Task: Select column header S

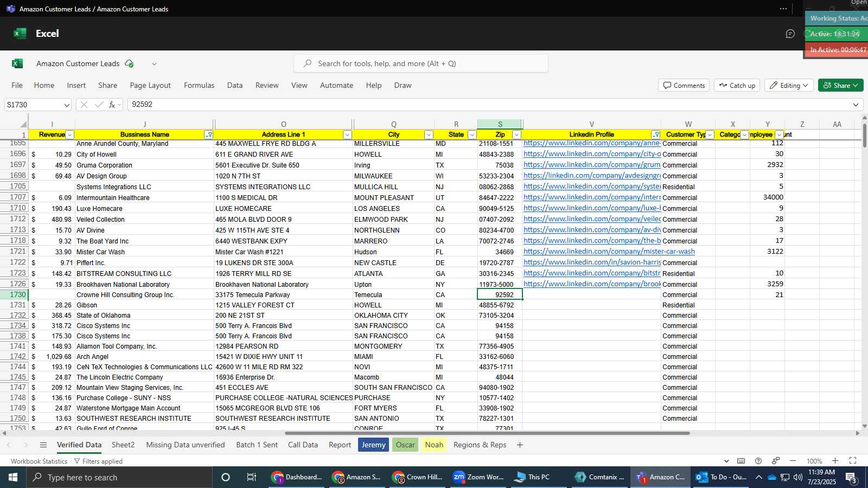Action: coord(500,124)
